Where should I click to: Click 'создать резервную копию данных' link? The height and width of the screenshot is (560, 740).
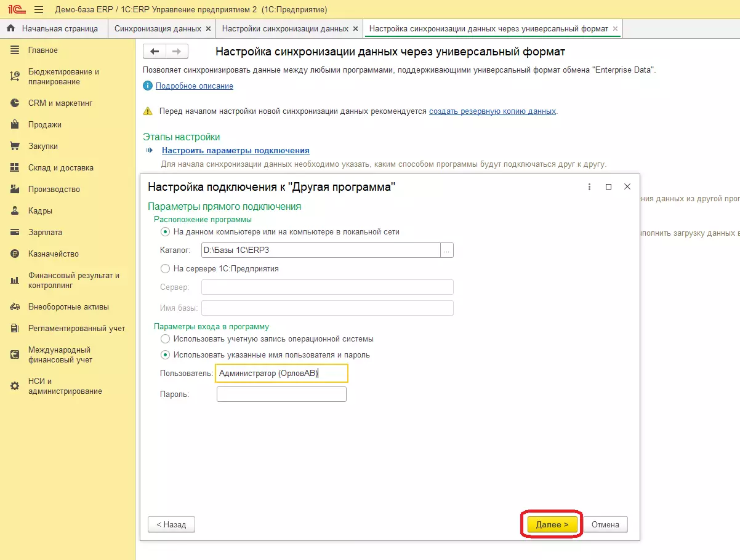pos(492,111)
